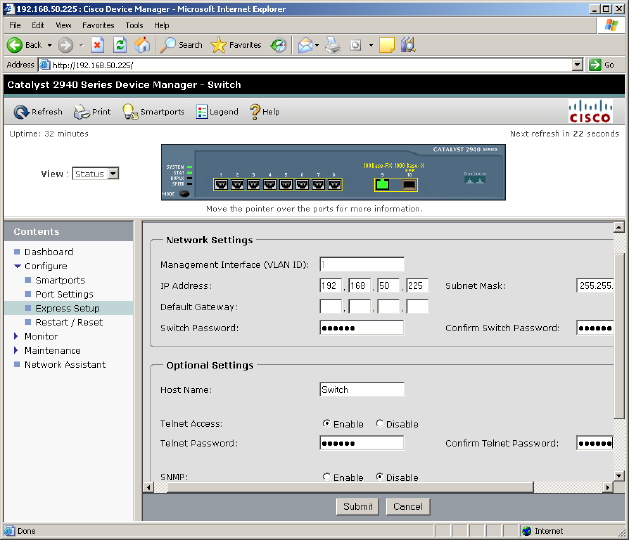Image resolution: width=629 pixels, height=540 pixels.
Task: Open Smartports from Device Manager toolbar
Action: tap(153, 112)
